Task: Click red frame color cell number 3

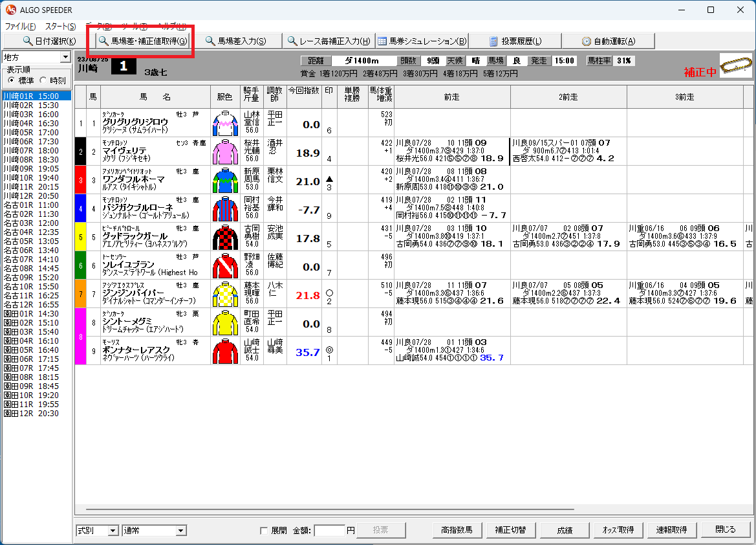Action: (81, 180)
